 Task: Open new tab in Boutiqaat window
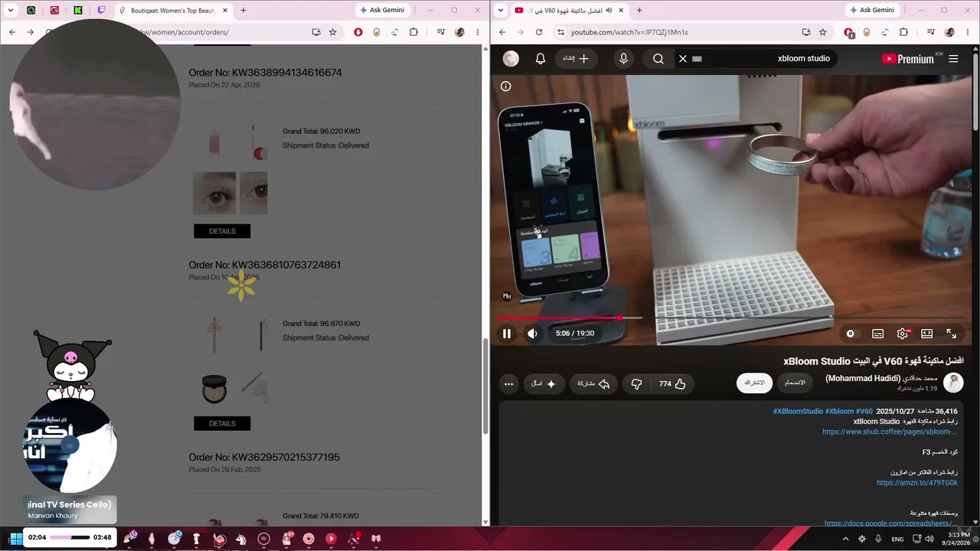pyautogui.click(x=243, y=10)
